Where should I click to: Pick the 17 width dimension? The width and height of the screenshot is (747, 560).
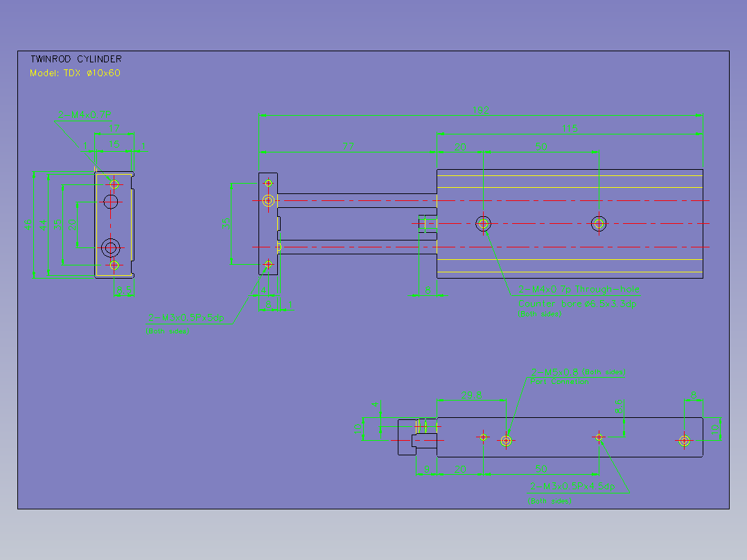point(114,128)
